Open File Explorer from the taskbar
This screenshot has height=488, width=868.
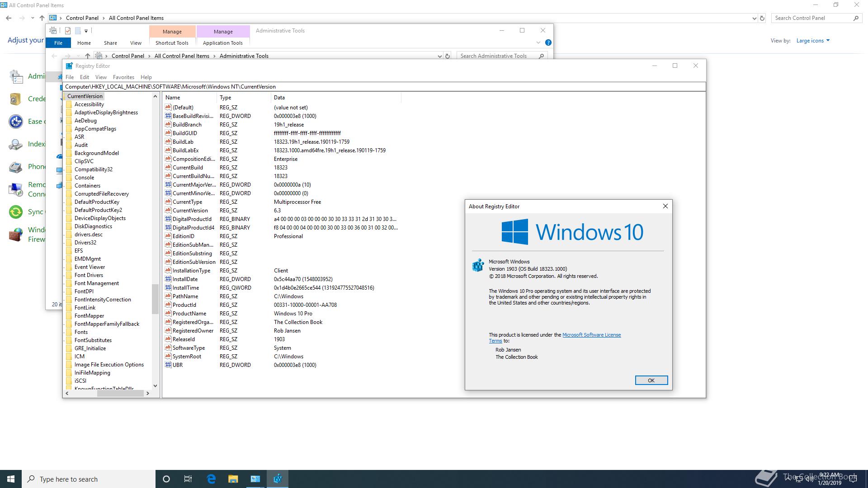click(x=233, y=479)
